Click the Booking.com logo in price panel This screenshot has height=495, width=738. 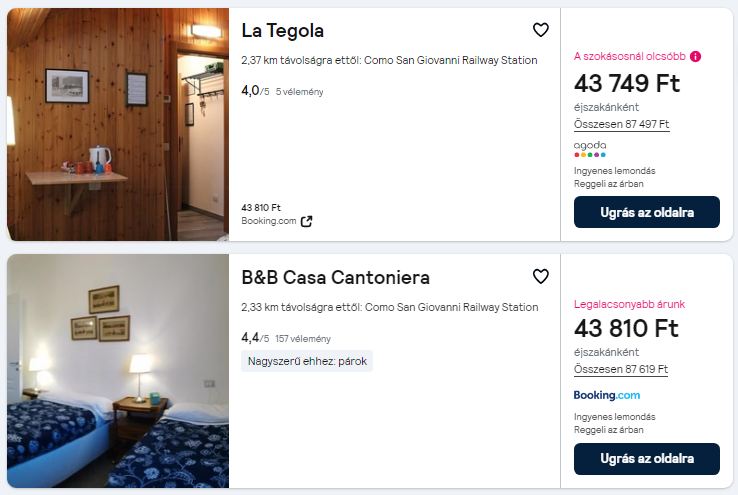pos(607,395)
